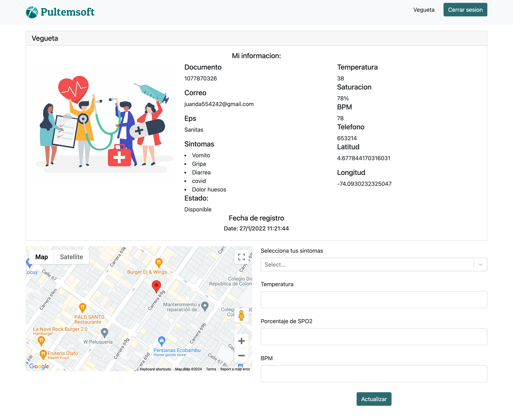513x420 pixels.
Task: Select Burger Dj & Wings restaurant pin
Action: click(159, 263)
